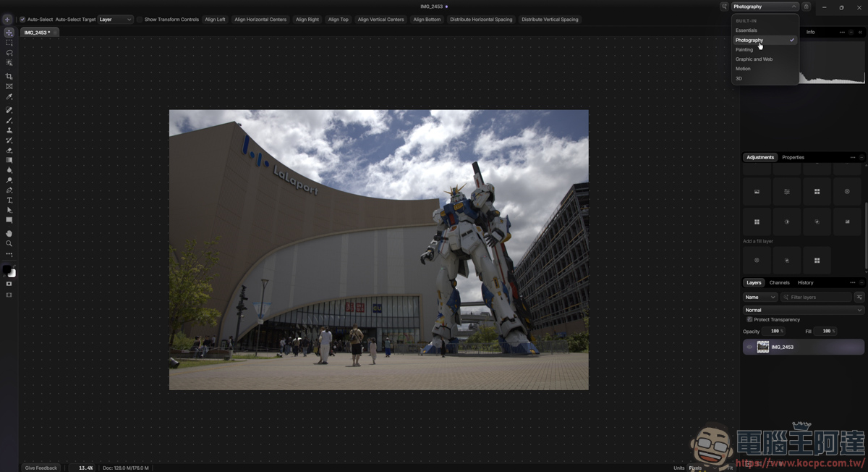
Task: Minimize the Adjustments panel group
Action: tap(861, 157)
